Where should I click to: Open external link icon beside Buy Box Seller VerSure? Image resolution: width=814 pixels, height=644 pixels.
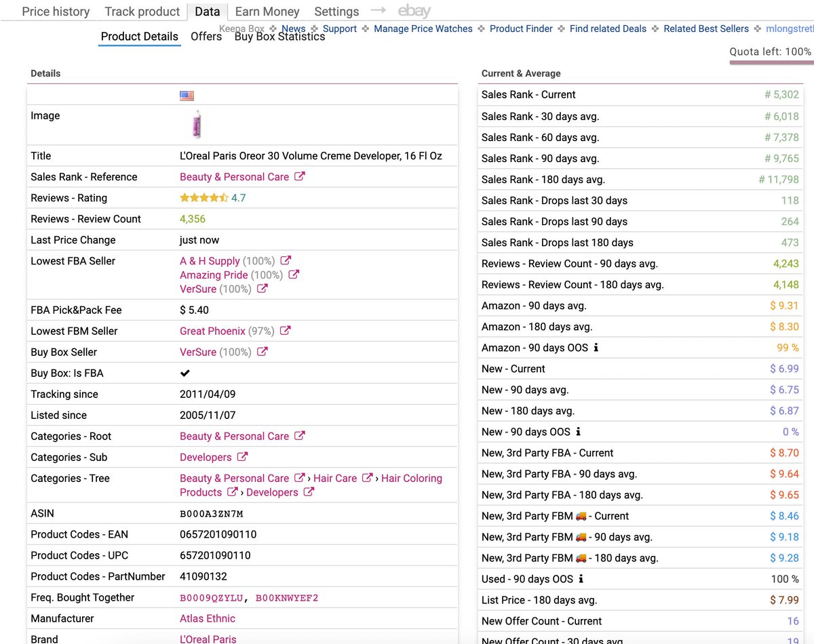tap(263, 352)
